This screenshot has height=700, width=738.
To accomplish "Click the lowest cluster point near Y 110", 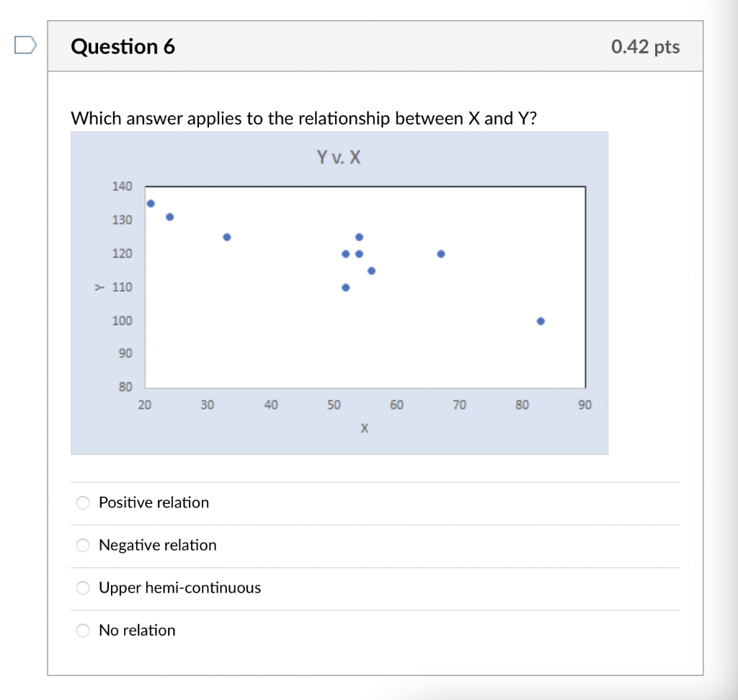I will 344,286.
